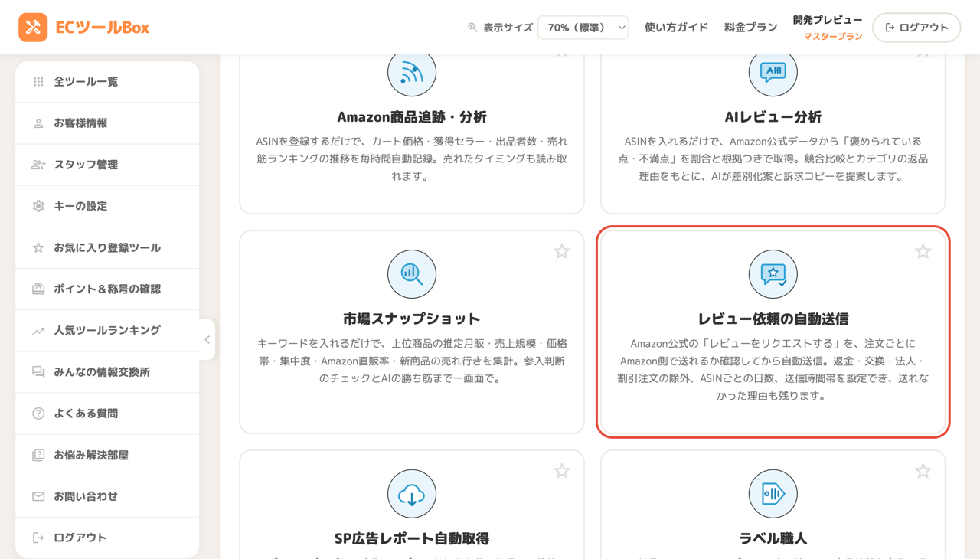Click the 市場スナップショット description text

coord(412,361)
